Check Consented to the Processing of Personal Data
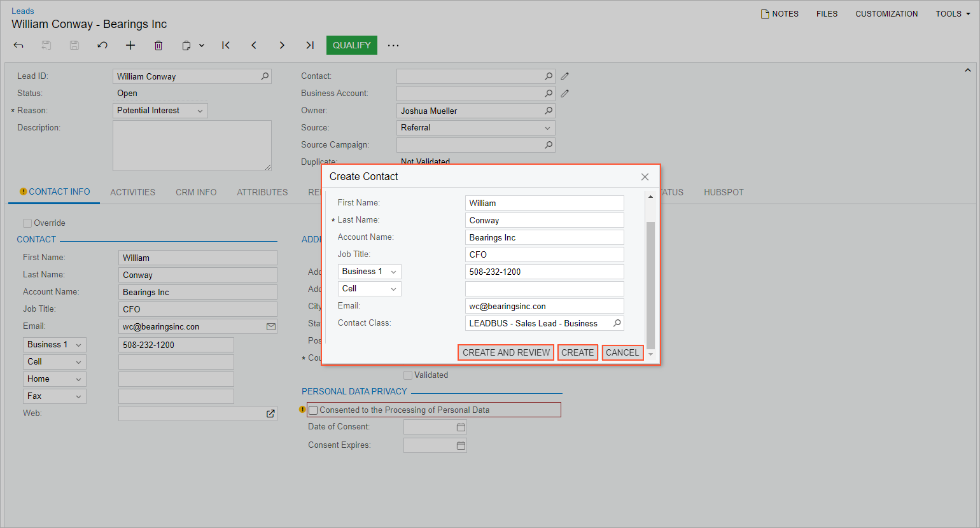The width and height of the screenshot is (980, 528). (x=313, y=410)
